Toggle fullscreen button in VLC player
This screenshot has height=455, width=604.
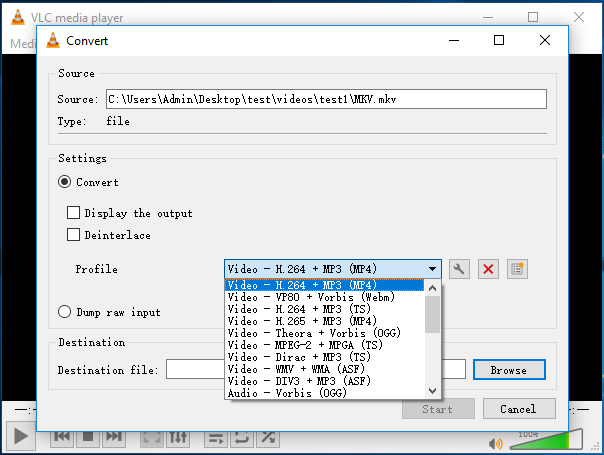tap(151, 438)
